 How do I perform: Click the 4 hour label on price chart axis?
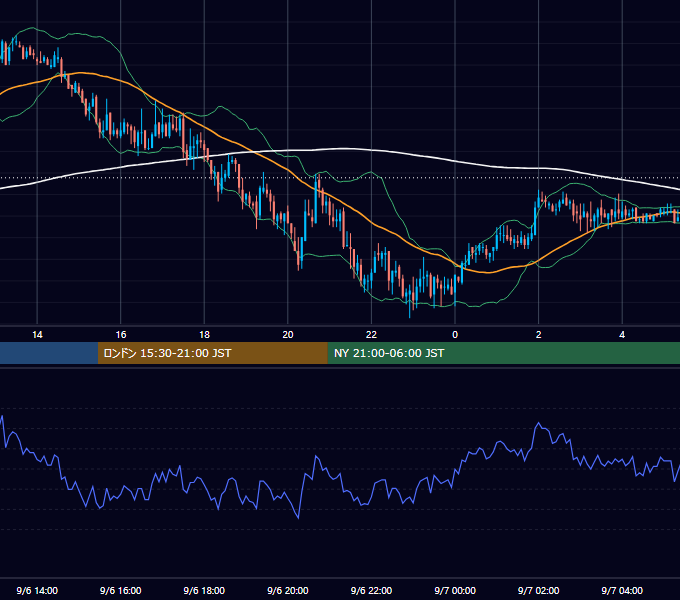click(x=622, y=335)
